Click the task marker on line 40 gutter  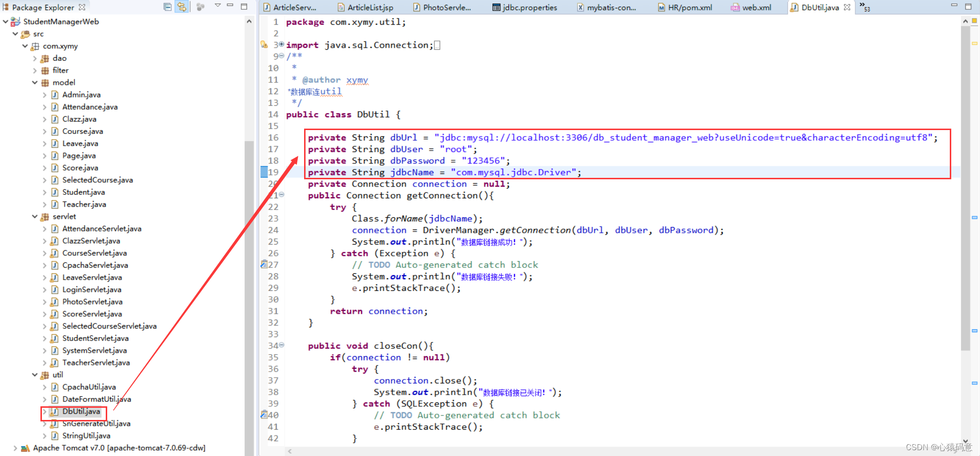[264, 415]
